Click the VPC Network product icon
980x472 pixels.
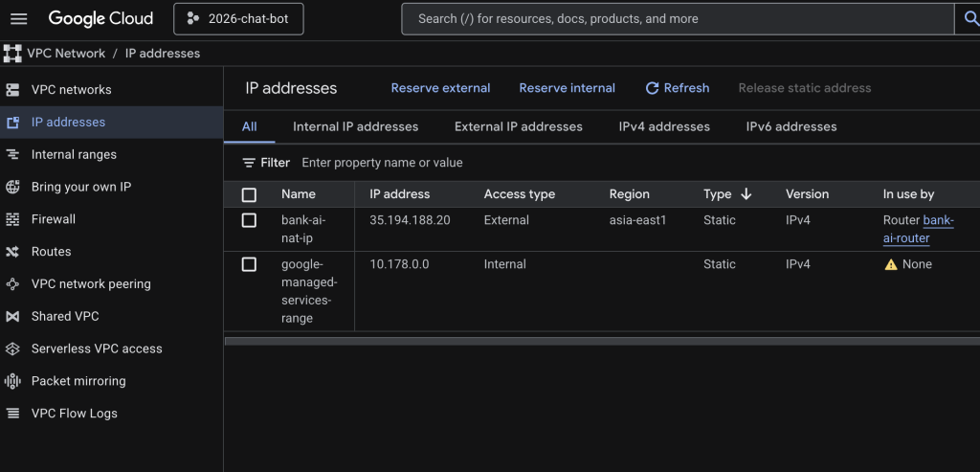click(12, 54)
